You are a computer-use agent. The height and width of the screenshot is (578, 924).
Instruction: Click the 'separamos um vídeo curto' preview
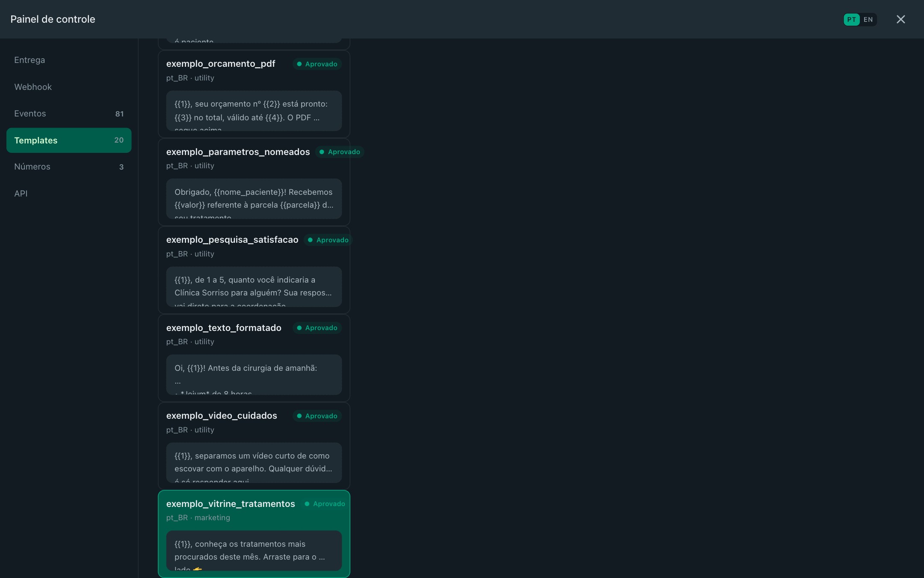254,463
